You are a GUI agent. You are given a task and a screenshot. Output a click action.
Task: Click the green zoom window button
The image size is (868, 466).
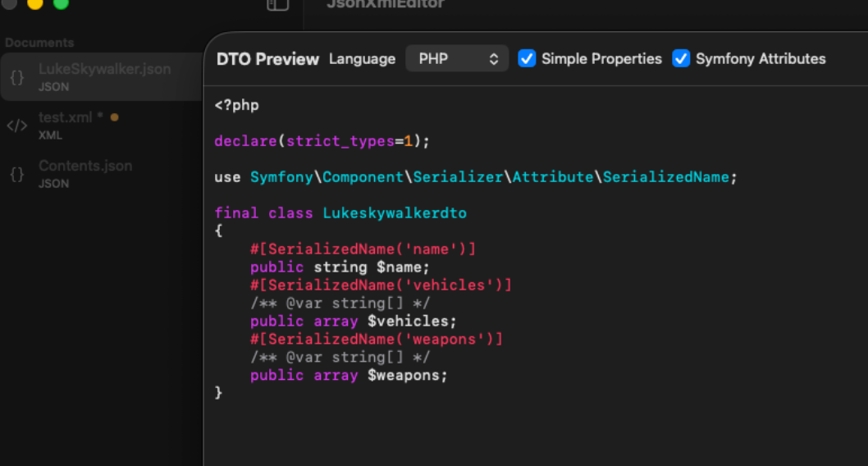coord(61,3)
